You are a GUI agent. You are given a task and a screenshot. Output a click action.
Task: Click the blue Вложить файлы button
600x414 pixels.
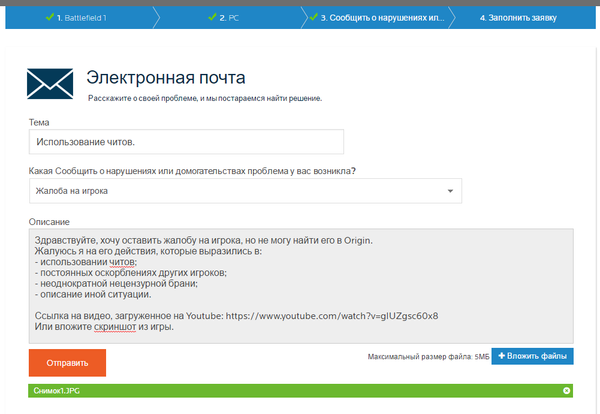pos(532,356)
